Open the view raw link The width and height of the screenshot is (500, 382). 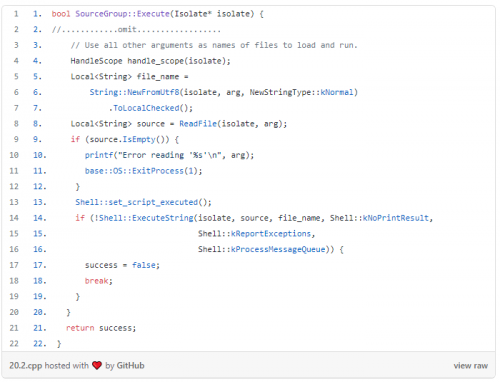coord(470,366)
